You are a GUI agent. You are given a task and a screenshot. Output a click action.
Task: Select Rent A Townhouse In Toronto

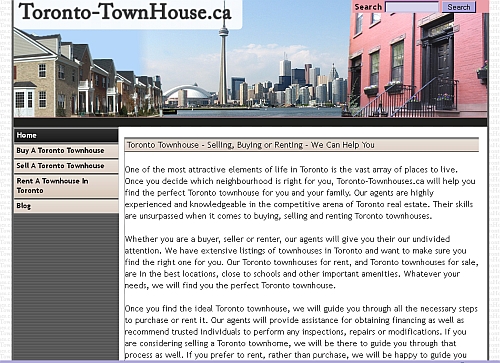(x=66, y=186)
